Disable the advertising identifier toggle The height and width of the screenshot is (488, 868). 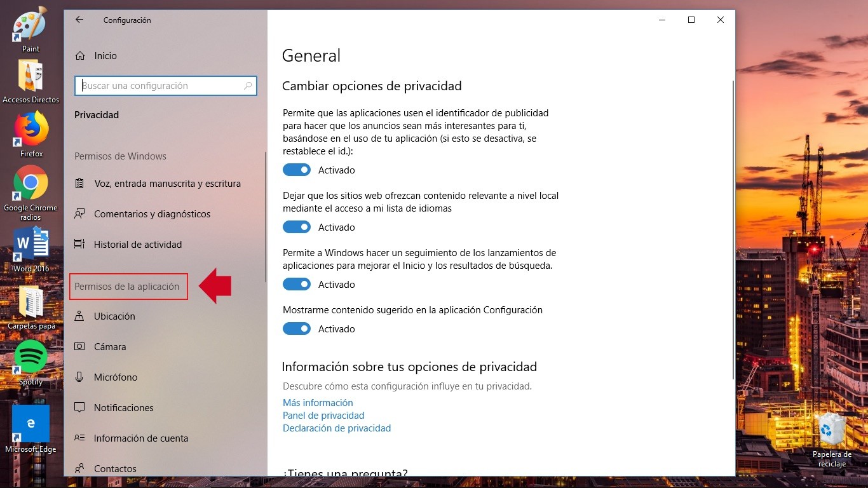pyautogui.click(x=296, y=170)
